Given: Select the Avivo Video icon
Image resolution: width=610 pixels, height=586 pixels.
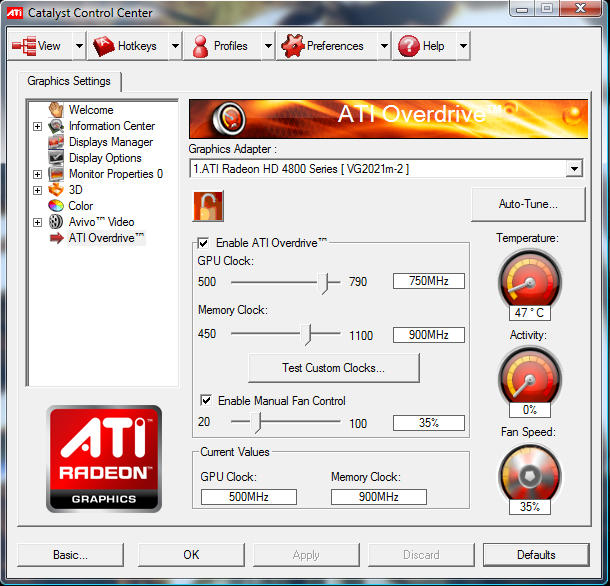Looking at the screenshot, I should (x=57, y=222).
